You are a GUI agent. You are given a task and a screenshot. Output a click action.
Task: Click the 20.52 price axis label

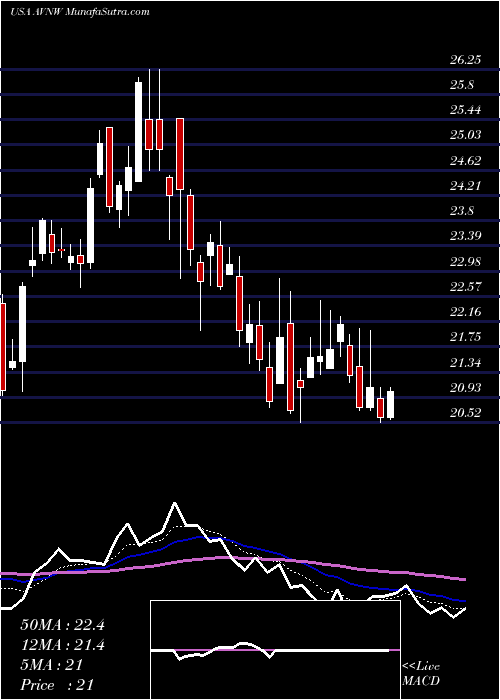tap(465, 412)
